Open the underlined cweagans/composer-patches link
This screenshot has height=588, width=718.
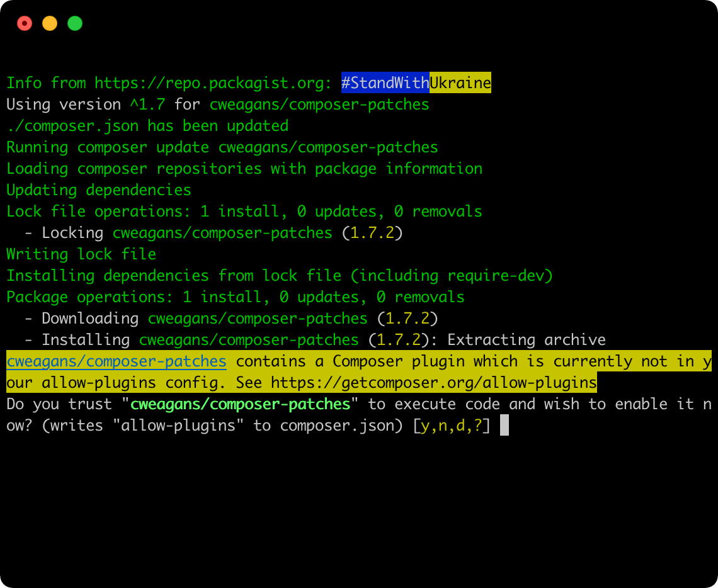coord(117,361)
